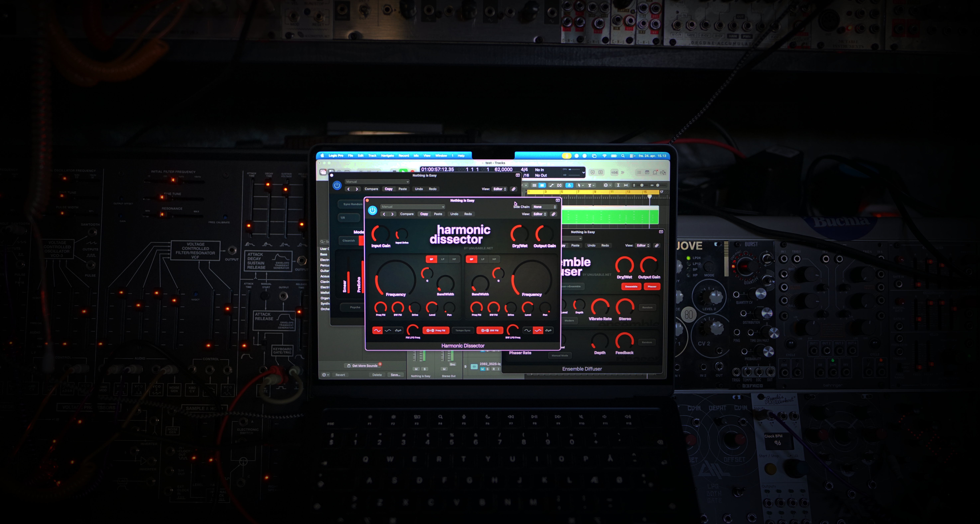Open Edit menu in Logic Pro
This screenshot has height=524, width=980.
pos(361,155)
